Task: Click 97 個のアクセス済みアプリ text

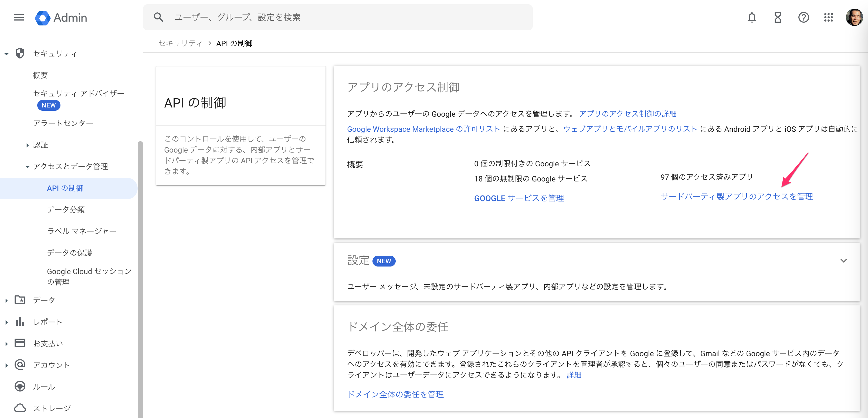Action: point(707,177)
